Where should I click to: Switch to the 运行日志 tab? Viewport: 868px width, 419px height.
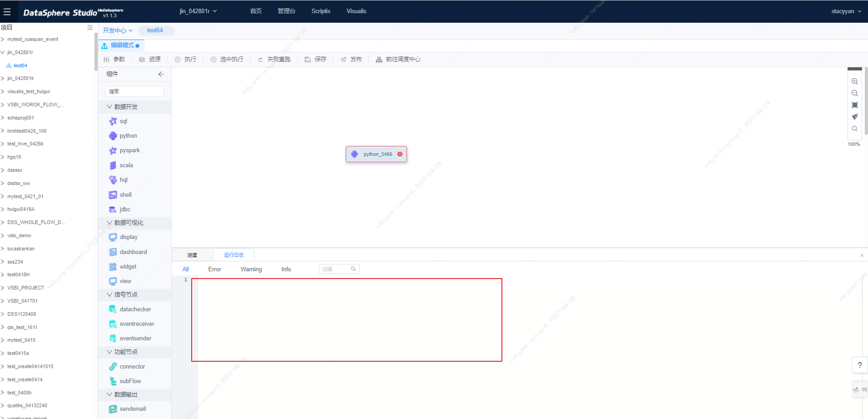[233, 255]
